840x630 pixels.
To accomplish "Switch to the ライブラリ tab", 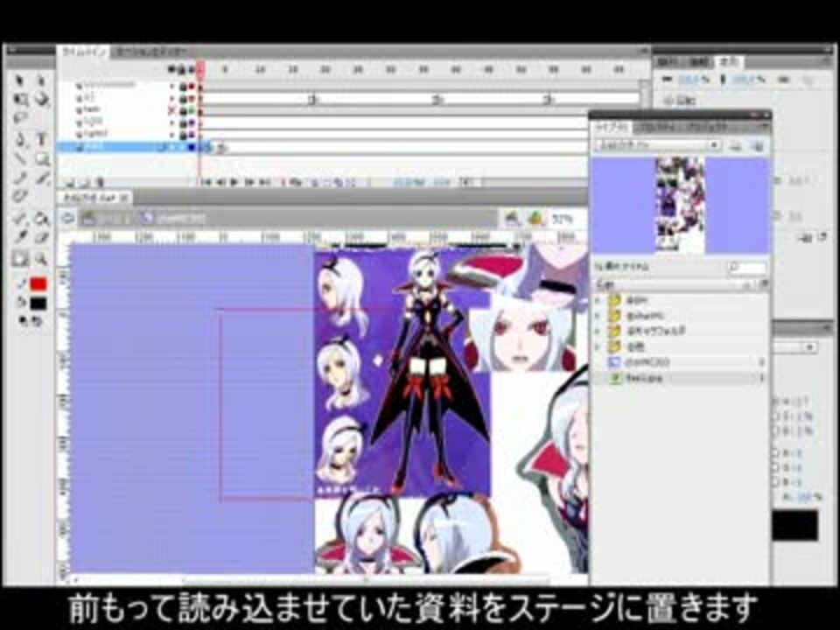I will pyautogui.click(x=612, y=128).
